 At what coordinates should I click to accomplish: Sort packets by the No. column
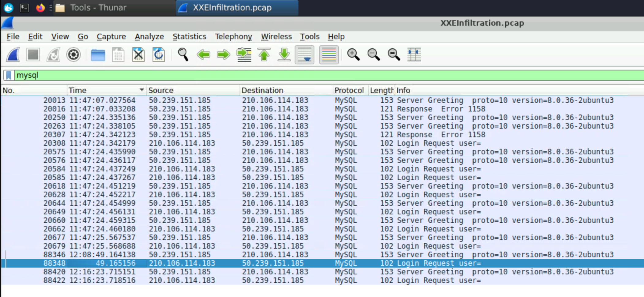(x=34, y=90)
